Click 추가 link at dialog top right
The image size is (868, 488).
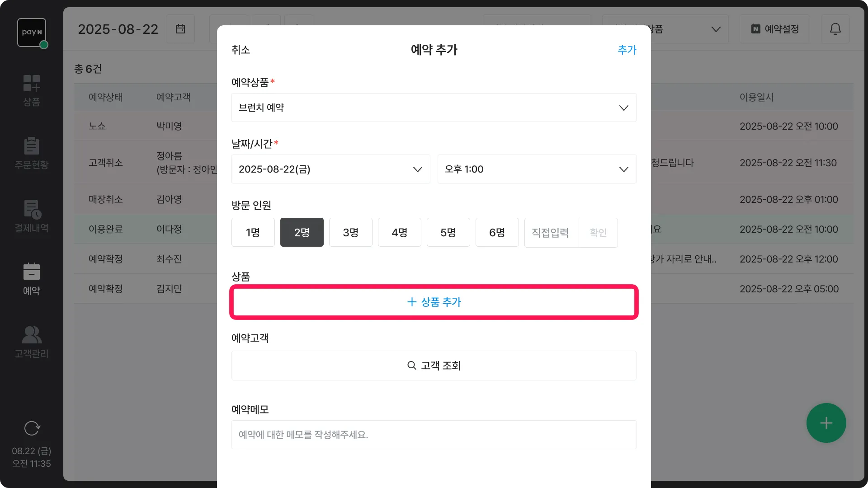627,50
